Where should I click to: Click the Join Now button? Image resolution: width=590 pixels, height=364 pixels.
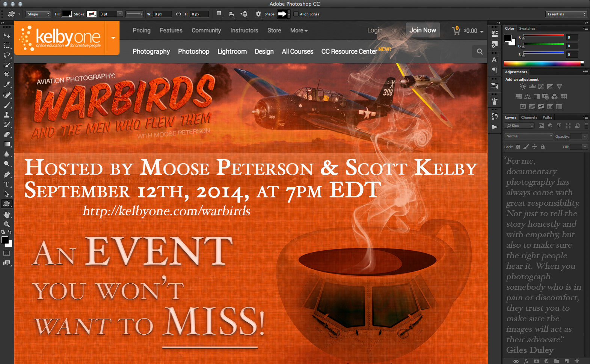pos(423,30)
